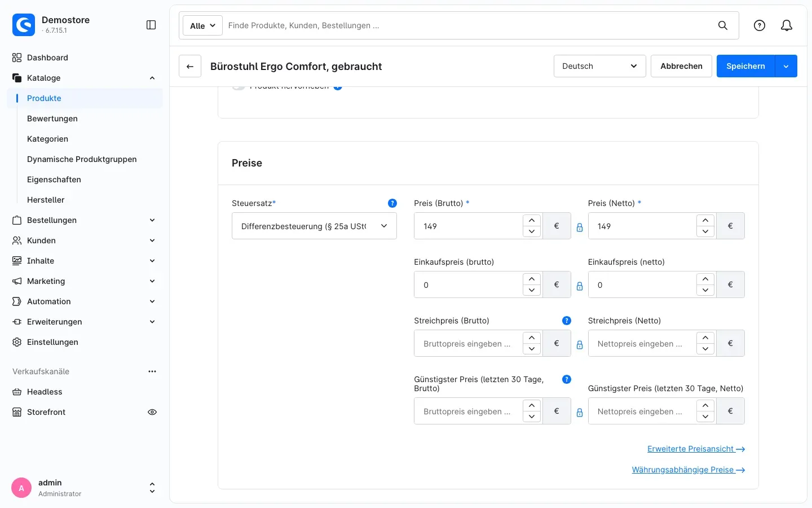Click the Preis (Brutto) input field
812x508 pixels.
(468, 226)
